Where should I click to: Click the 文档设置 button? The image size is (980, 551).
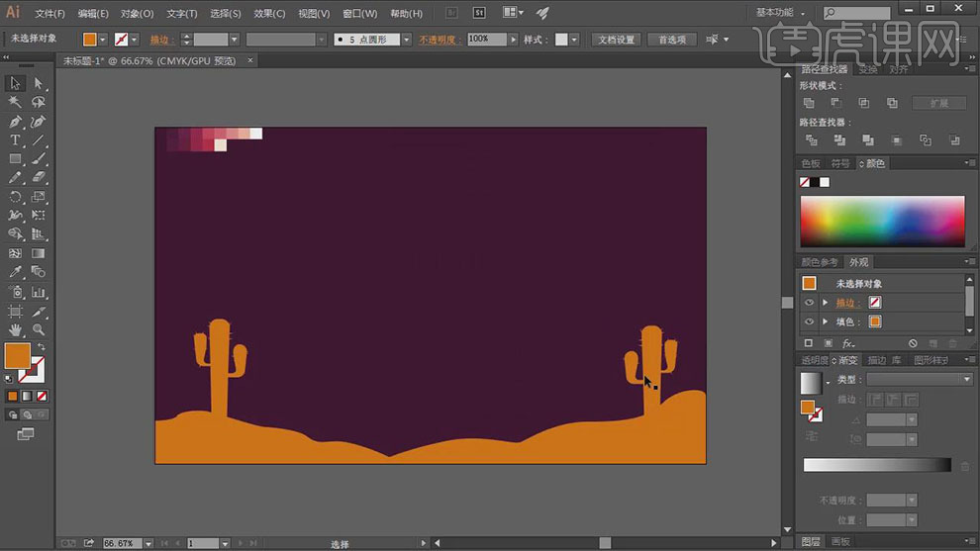coord(616,40)
